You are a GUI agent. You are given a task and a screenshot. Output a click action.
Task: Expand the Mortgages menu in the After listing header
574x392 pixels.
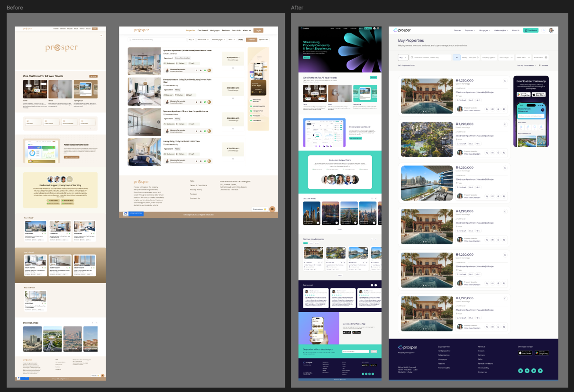click(x=484, y=30)
